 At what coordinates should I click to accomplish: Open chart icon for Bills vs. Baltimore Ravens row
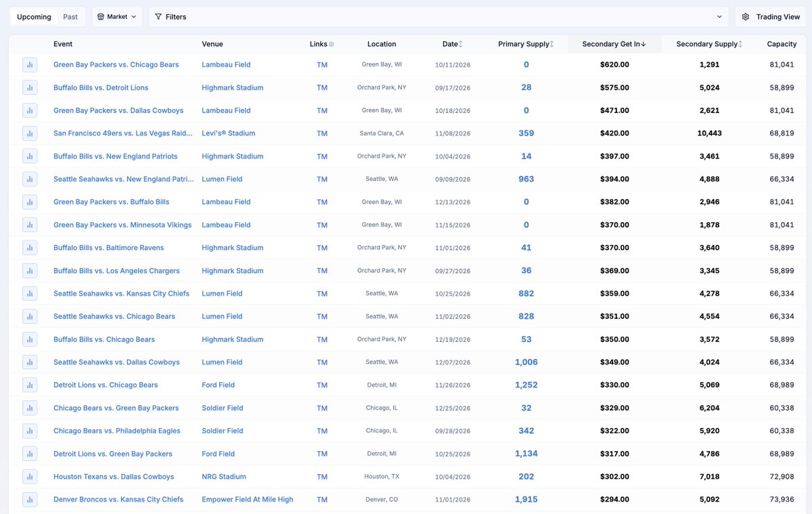click(x=30, y=248)
